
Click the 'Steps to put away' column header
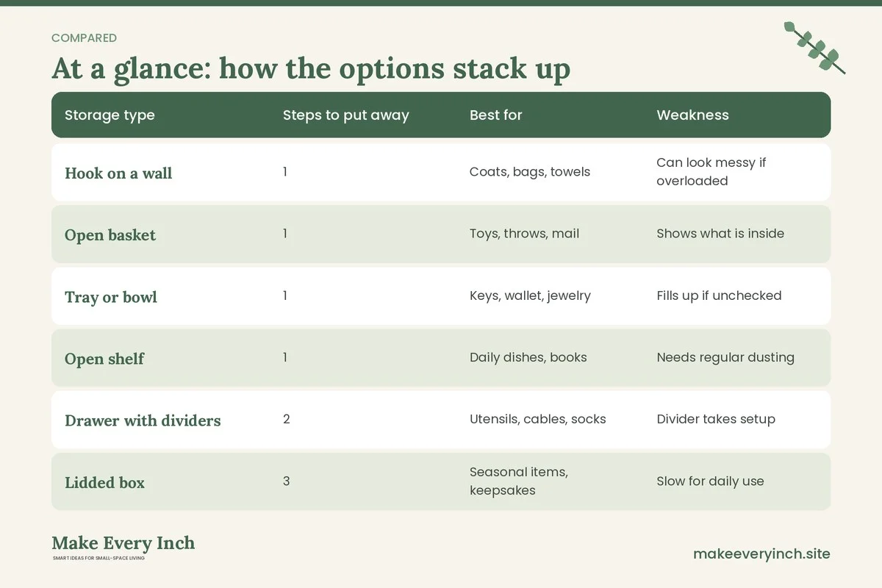click(x=345, y=115)
